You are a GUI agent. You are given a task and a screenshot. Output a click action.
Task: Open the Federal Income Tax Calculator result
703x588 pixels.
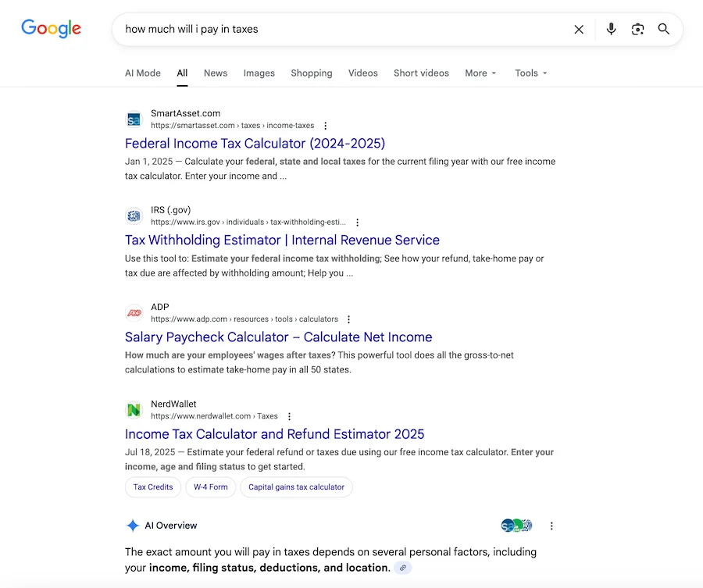click(255, 144)
